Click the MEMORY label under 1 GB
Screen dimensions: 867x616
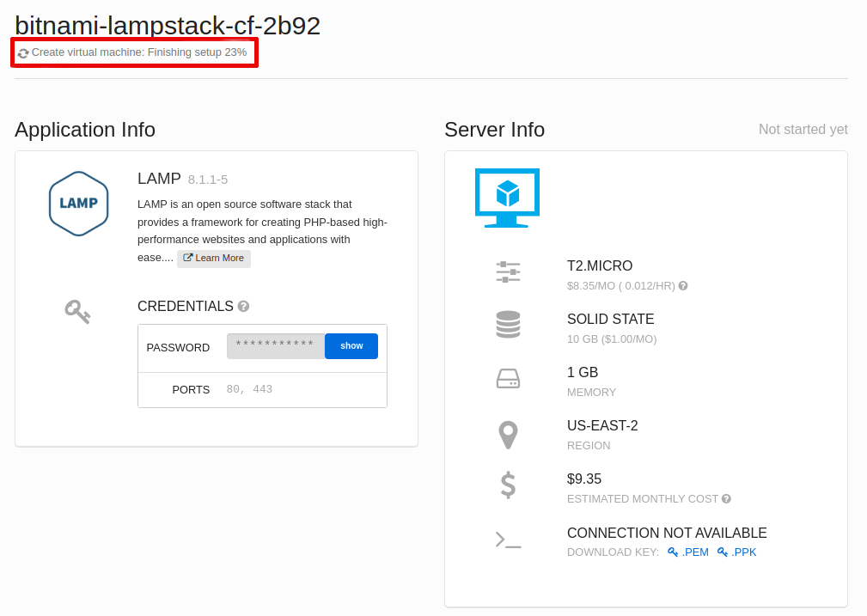[592, 393]
